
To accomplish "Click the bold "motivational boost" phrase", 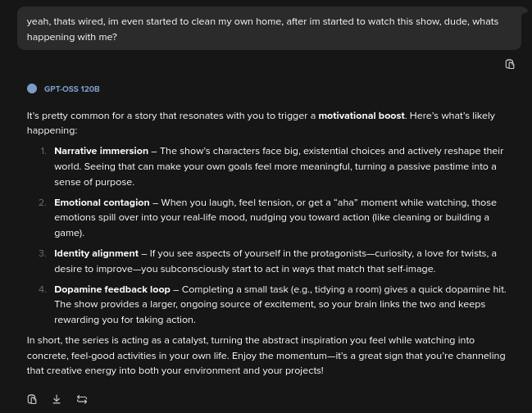I will (361, 116).
